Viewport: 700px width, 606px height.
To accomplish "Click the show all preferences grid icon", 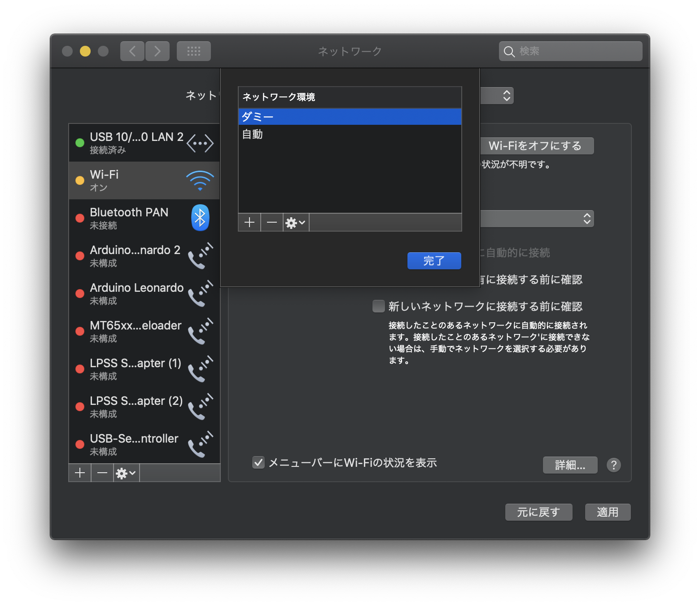I will [x=193, y=51].
